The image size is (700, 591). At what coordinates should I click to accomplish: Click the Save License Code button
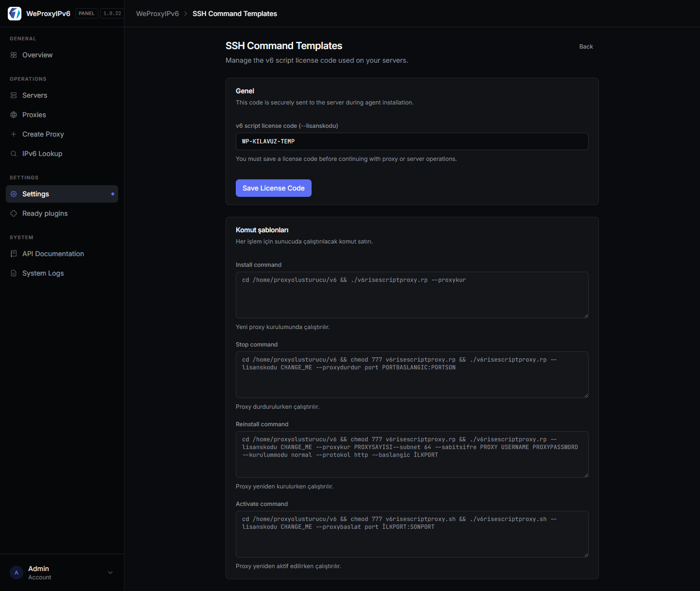click(x=274, y=188)
